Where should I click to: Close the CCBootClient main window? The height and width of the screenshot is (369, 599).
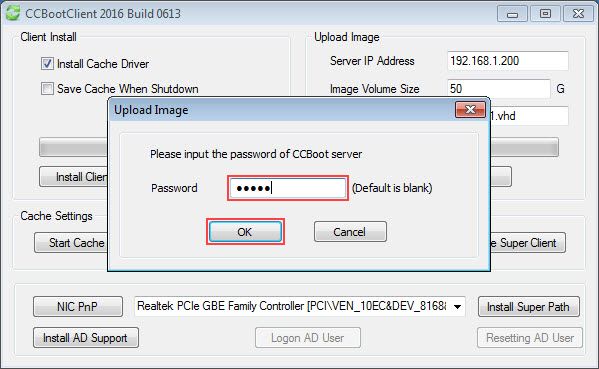click(578, 14)
